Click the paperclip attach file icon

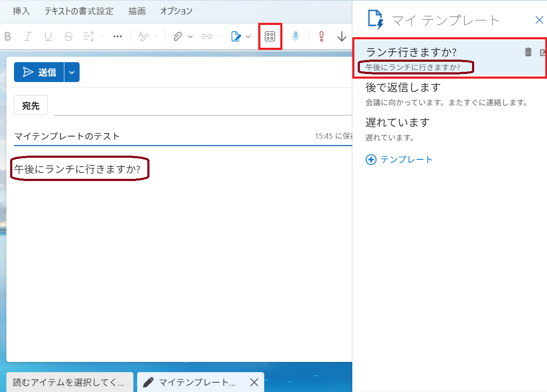(178, 36)
